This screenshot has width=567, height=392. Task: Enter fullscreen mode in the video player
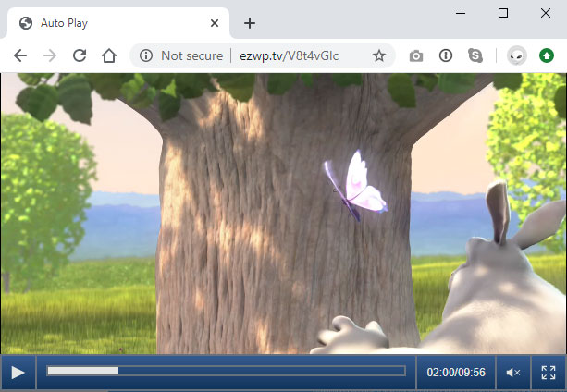(549, 373)
